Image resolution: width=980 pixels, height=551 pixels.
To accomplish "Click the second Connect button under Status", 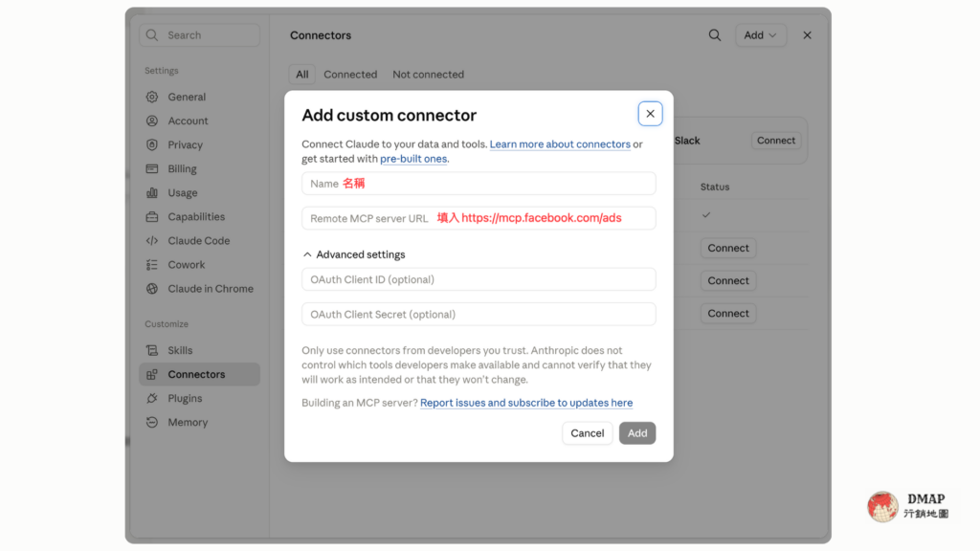I will tap(728, 280).
